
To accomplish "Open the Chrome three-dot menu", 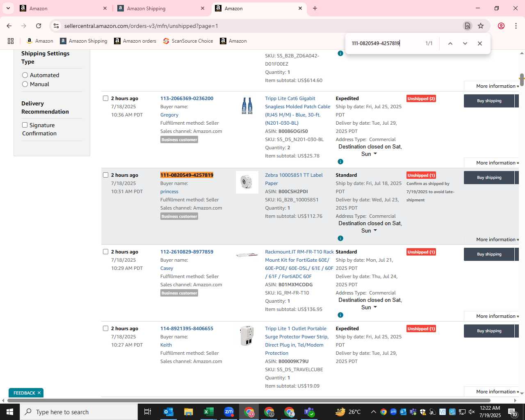I will click(516, 26).
